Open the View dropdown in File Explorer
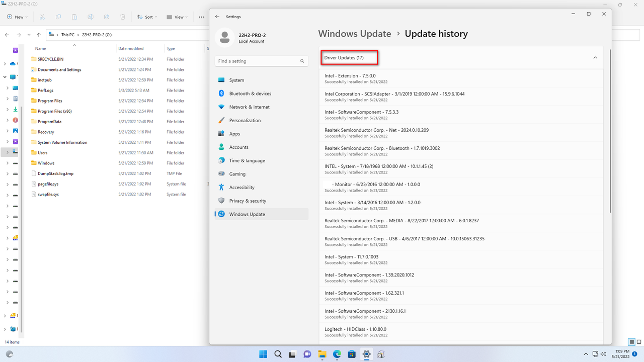 coord(177,17)
